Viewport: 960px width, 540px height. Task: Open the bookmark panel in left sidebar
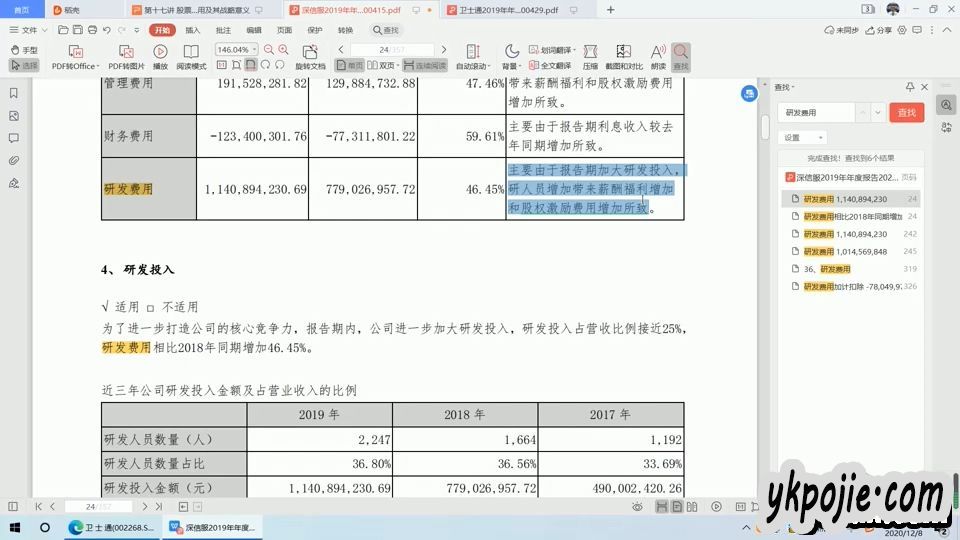point(14,93)
